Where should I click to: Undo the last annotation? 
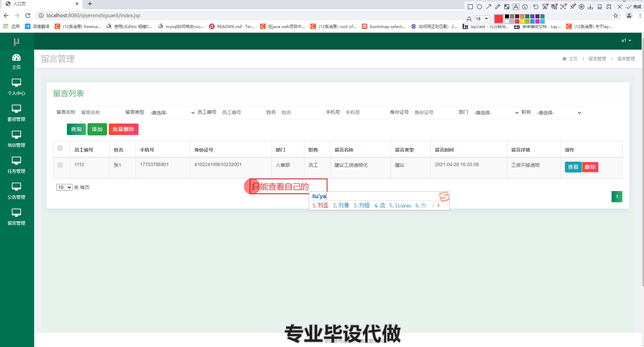click(x=536, y=7)
